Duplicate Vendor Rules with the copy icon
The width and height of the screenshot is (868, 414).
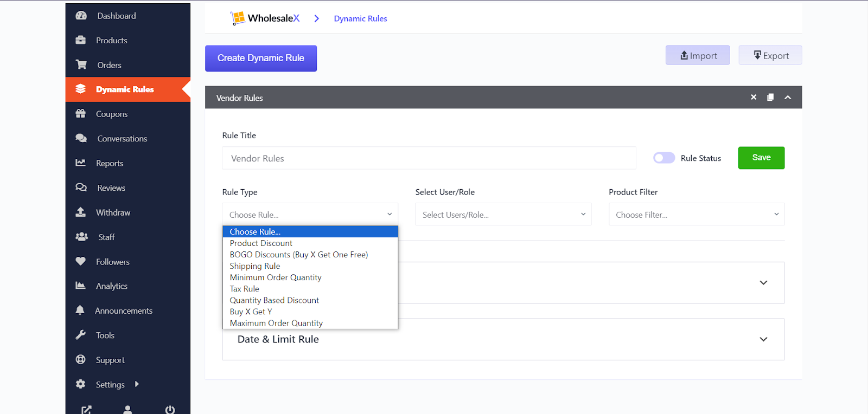770,97
